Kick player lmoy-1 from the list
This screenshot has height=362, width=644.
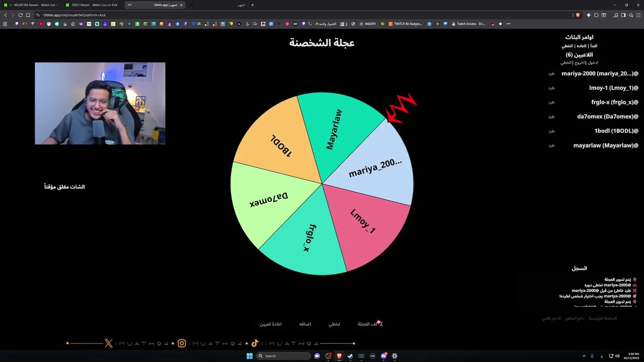tap(551, 88)
